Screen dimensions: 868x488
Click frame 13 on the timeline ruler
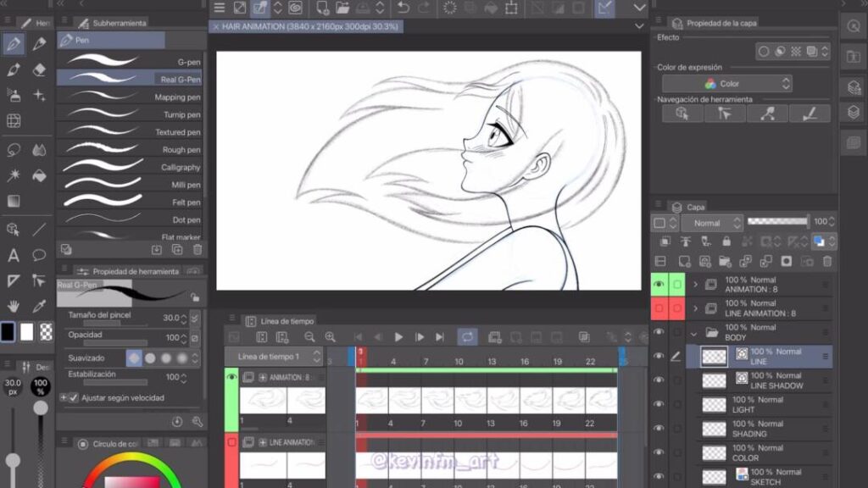492,361
